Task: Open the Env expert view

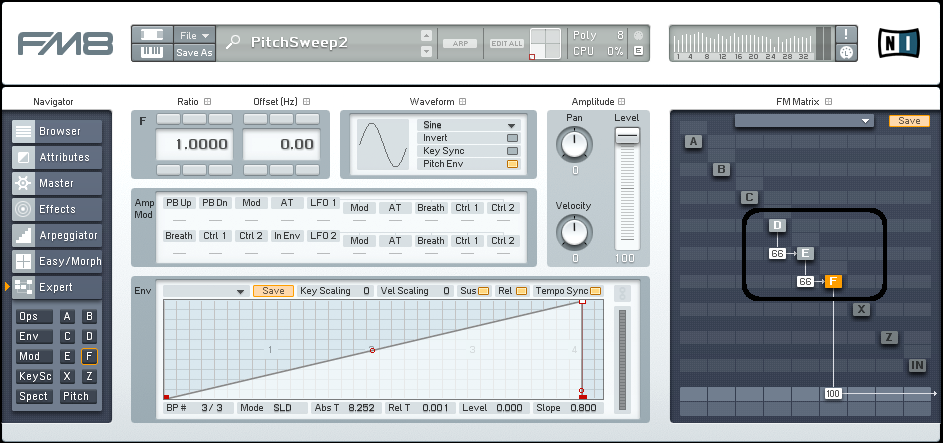Action: [x=35, y=337]
